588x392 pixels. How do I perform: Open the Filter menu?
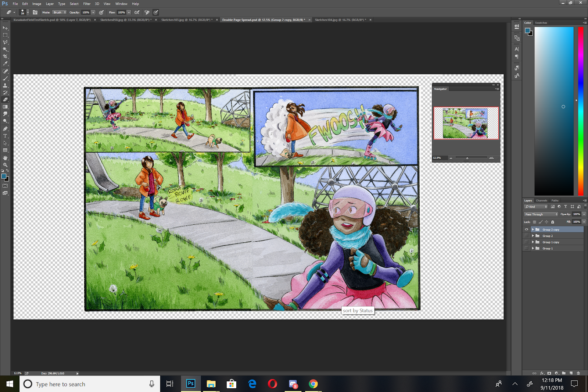[x=87, y=4]
